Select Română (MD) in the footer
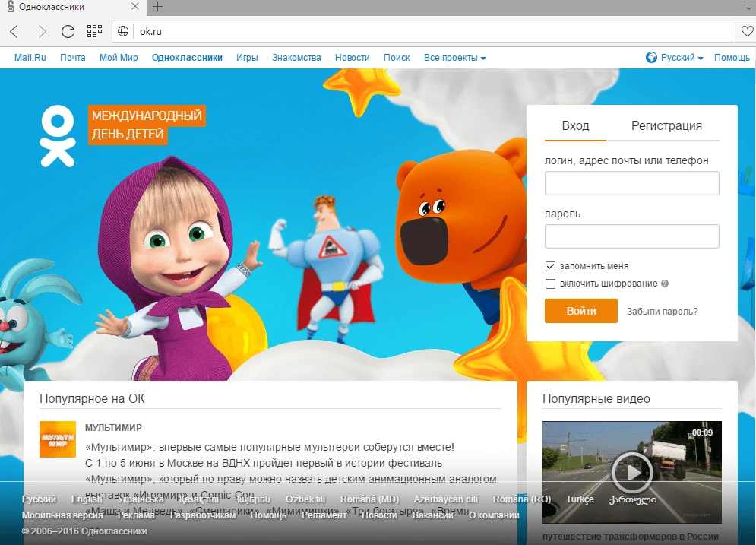Screen dimensions: 756x545 pos(370,499)
